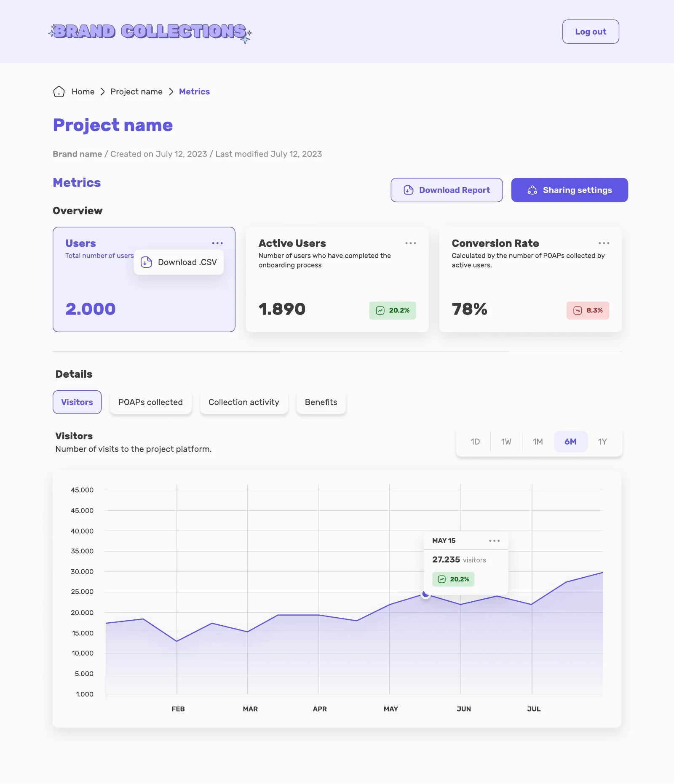
Task: Click the Metrics breadcrumb
Action: (194, 92)
